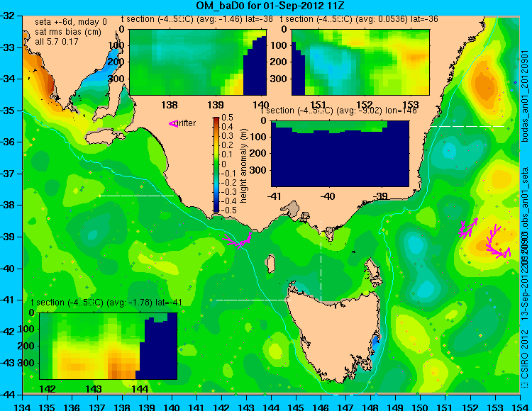Click the magenta drifter track near 152, -39
The image size is (532, 411).
pyautogui.click(x=469, y=228)
